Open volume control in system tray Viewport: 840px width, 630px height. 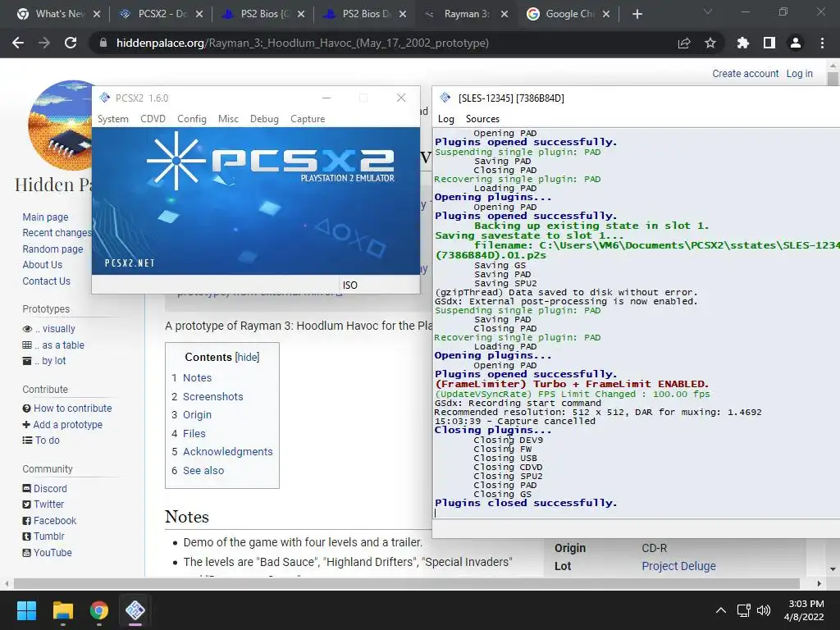[764, 610]
